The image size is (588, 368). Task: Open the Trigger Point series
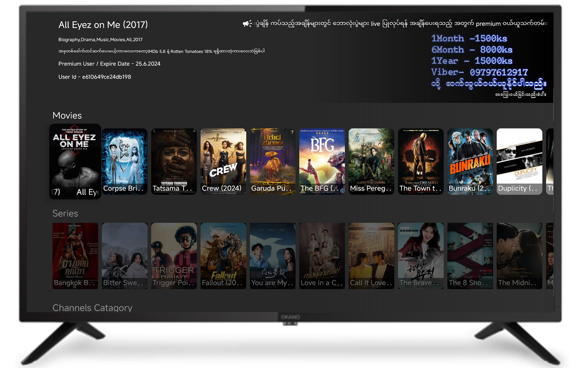(174, 254)
